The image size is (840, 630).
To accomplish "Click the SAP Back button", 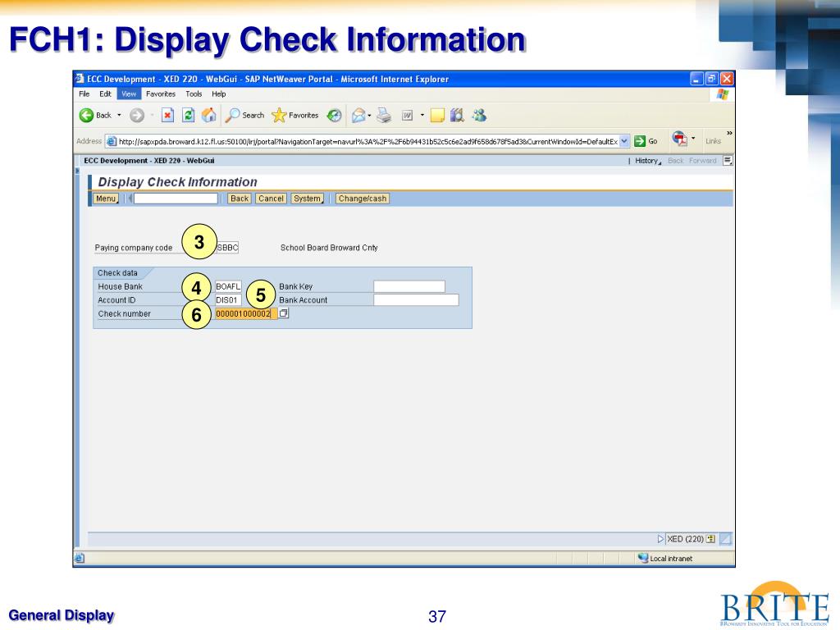I will [240, 199].
